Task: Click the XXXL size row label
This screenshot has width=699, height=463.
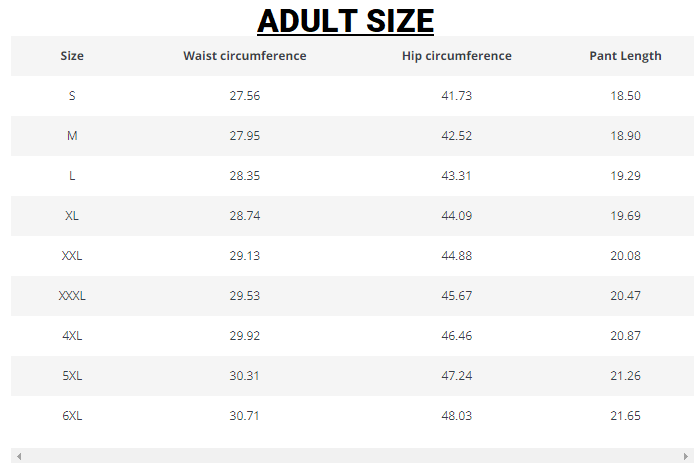Action: click(72, 296)
